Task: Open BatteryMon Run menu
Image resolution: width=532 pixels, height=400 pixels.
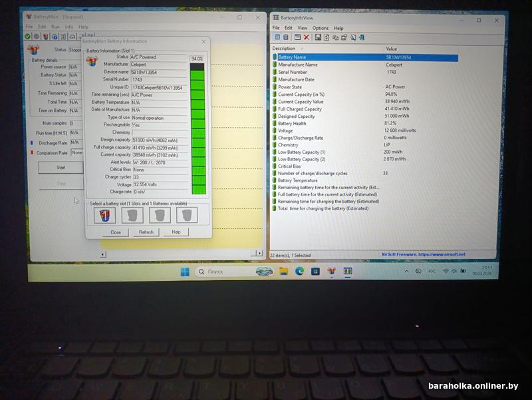Action: [55, 27]
